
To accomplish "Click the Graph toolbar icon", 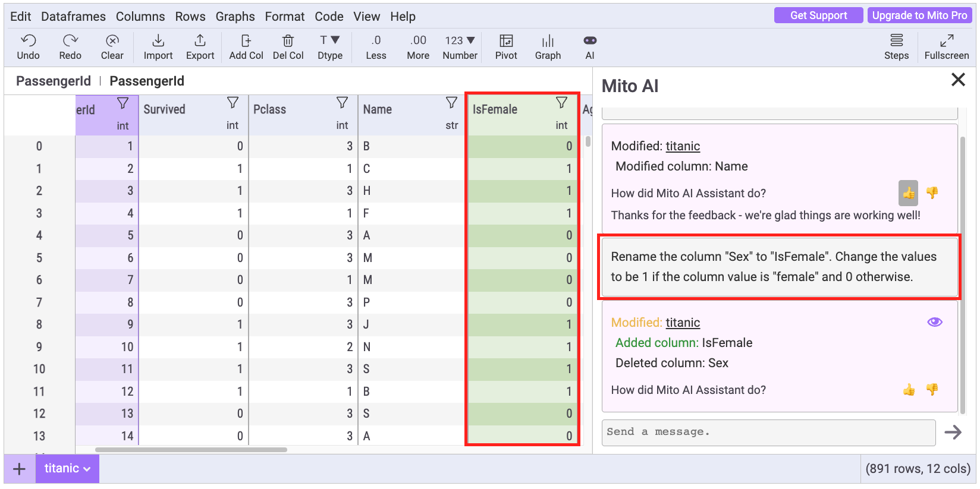I will (548, 41).
